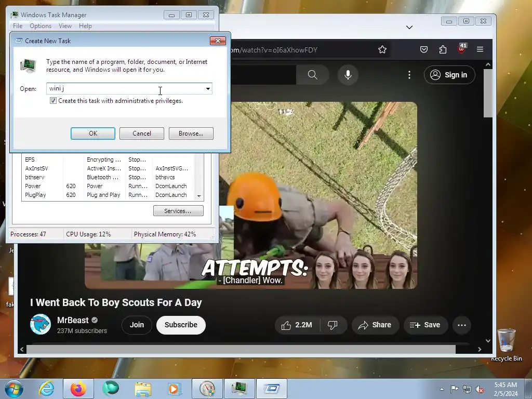Click the bookmark star in Firefox address bar
The height and width of the screenshot is (399, 532).
coord(382,49)
